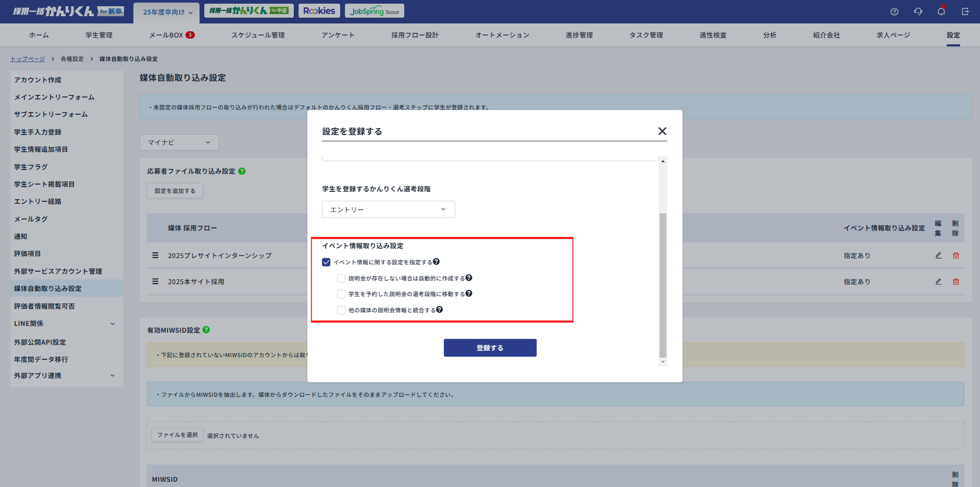Click the logout icon in top bar

click(x=965, y=11)
